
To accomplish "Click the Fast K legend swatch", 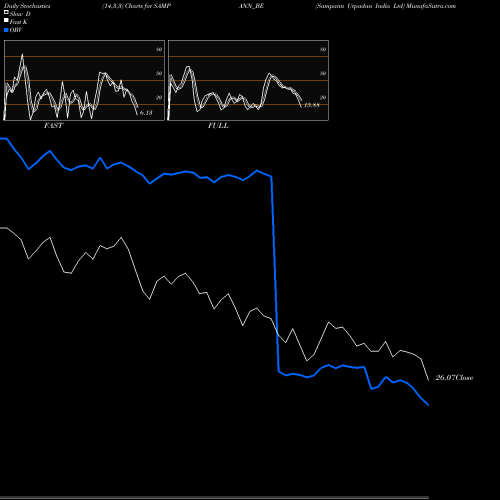I will click(6, 21).
